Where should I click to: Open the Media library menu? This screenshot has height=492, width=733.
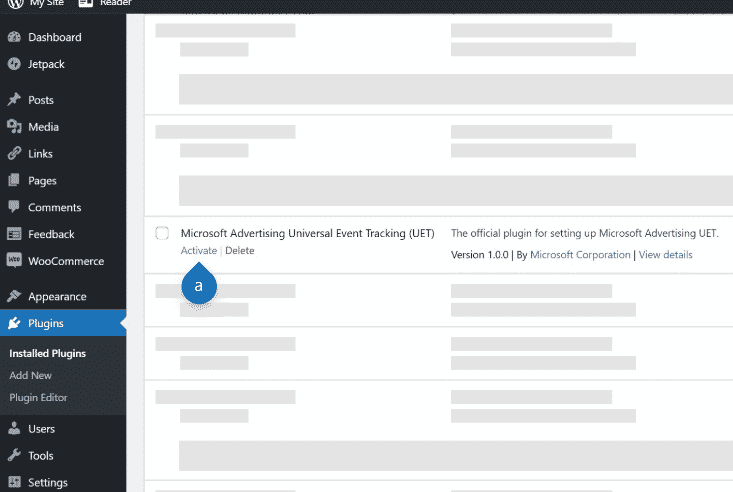click(63, 127)
